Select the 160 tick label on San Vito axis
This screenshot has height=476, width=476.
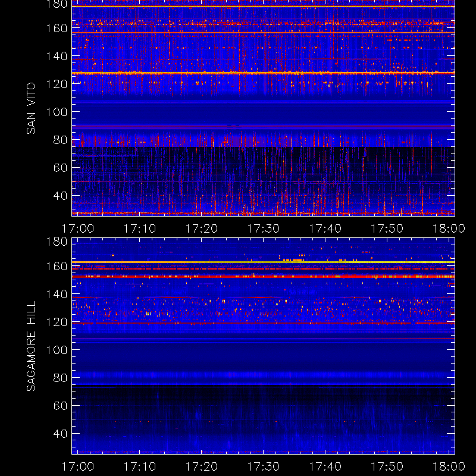tap(57, 28)
